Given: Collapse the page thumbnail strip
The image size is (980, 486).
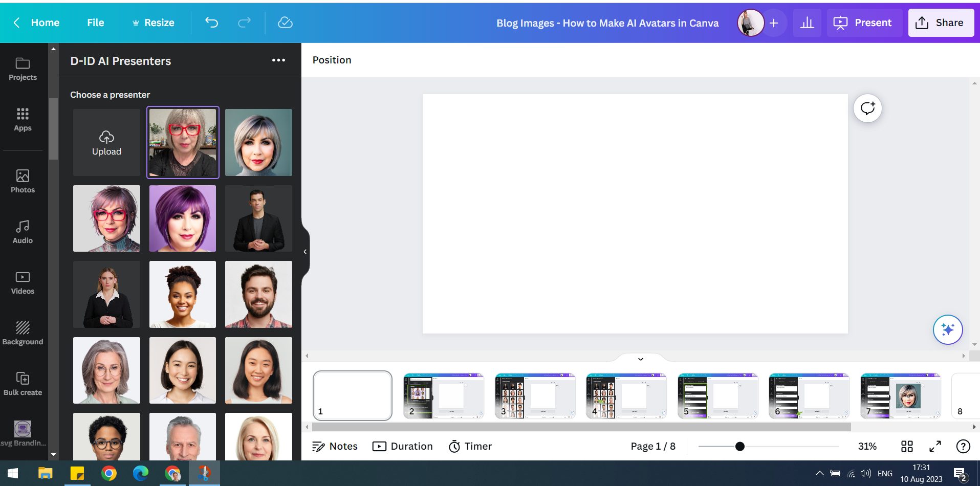Looking at the screenshot, I should click(640, 359).
